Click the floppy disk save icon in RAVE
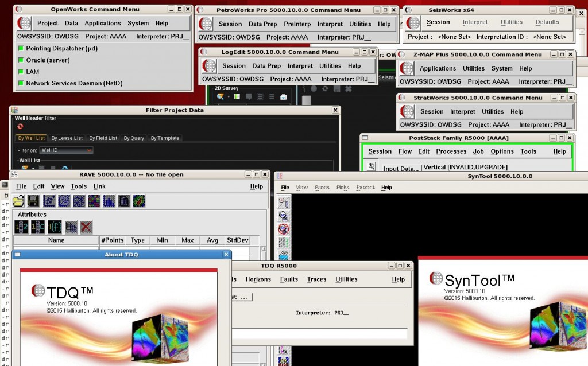This screenshot has height=366, width=588. (33, 201)
